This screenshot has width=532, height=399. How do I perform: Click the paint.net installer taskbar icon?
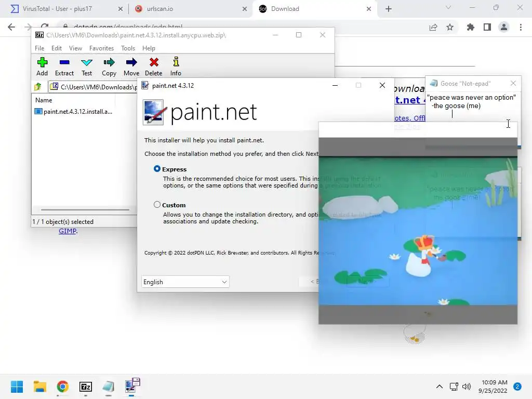point(131,386)
